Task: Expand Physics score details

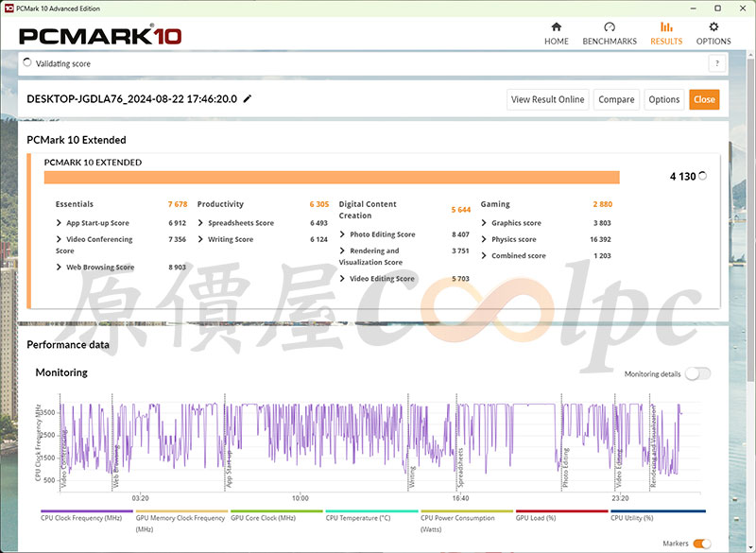Action: (484, 239)
